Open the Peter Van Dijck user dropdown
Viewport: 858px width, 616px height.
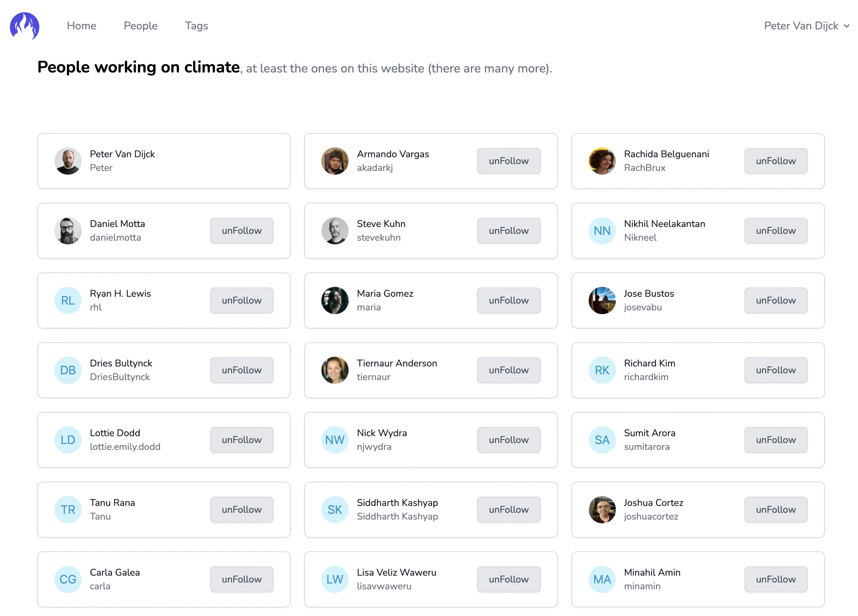pos(806,26)
